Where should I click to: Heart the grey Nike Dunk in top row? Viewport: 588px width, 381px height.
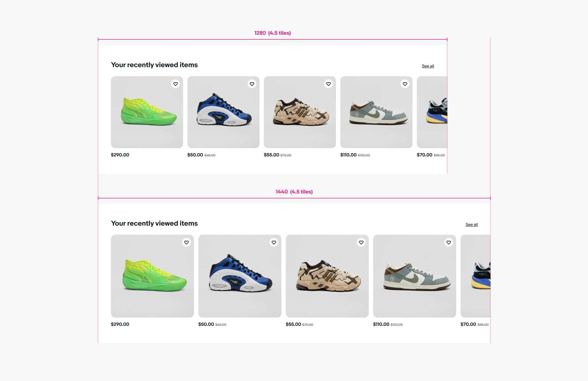(x=405, y=84)
